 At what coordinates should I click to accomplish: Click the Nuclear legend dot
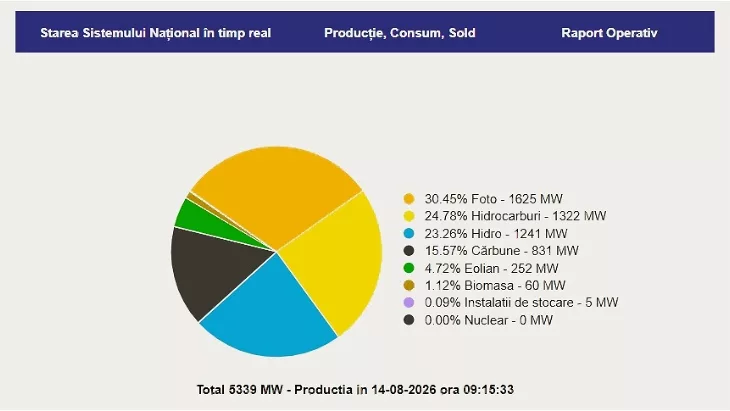409,320
